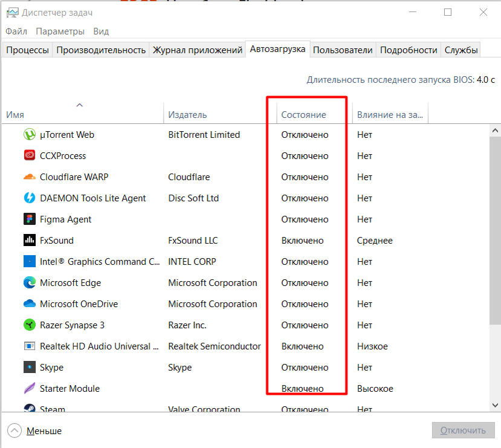Collapse view with the Меньше arrow icon

point(15,430)
